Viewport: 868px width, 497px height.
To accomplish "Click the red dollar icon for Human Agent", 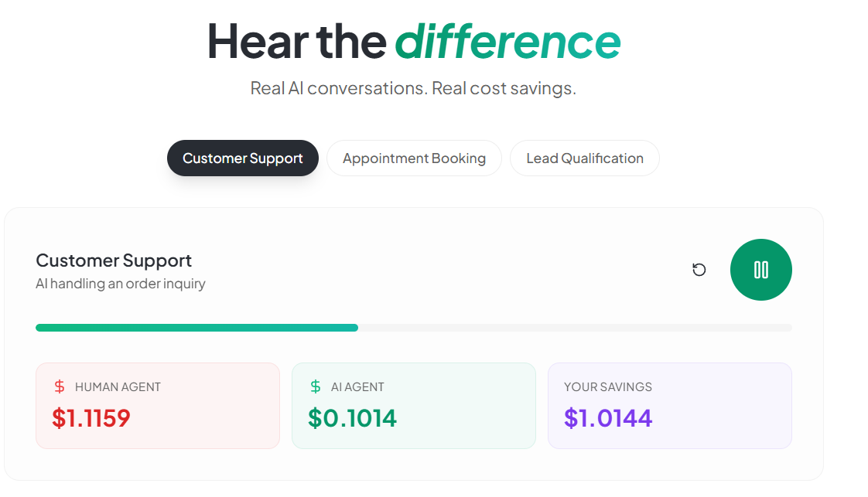I will (x=60, y=386).
